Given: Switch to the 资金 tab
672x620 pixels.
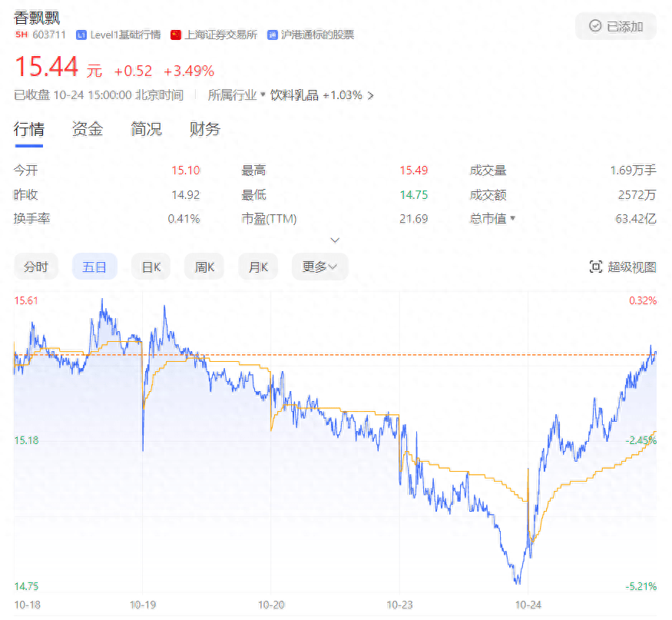Looking at the screenshot, I should [x=88, y=129].
